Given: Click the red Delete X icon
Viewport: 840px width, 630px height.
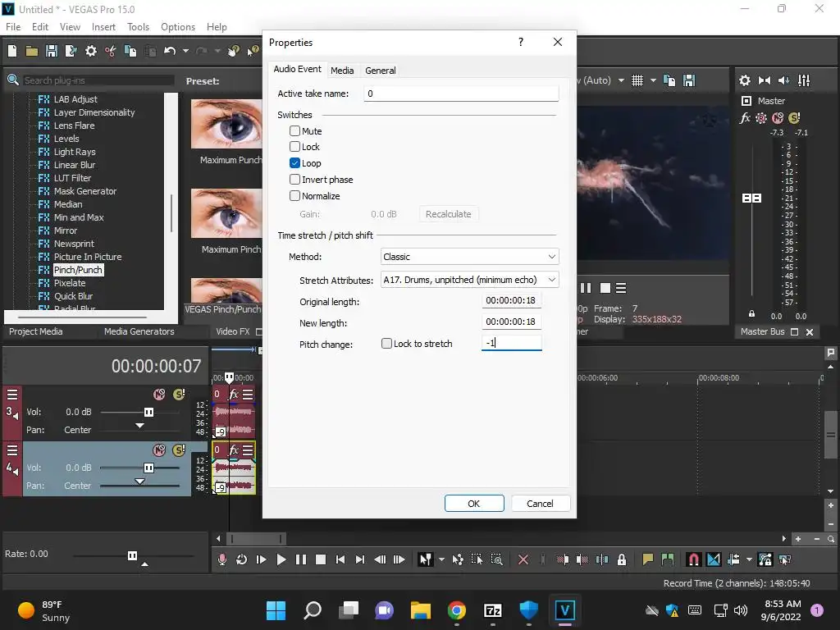Looking at the screenshot, I should (523, 559).
